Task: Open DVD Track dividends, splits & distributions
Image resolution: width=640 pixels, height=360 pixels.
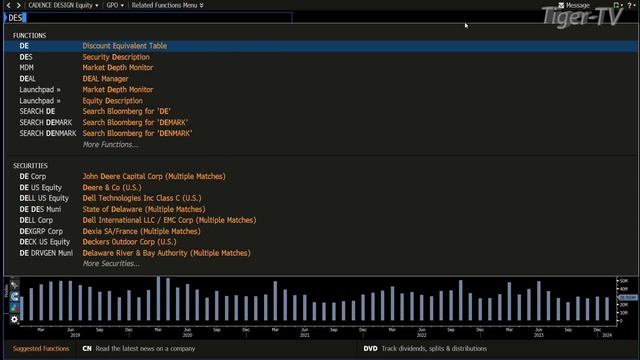Action: tap(425, 349)
